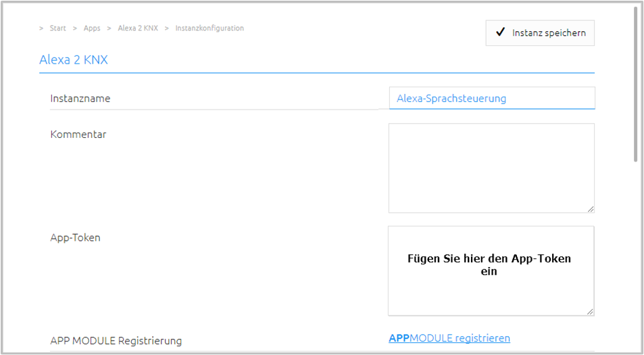Image resolution: width=644 pixels, height=355 pixels.
Task: Click the resize grip of the Kommentar box
Action: point(590,209)
